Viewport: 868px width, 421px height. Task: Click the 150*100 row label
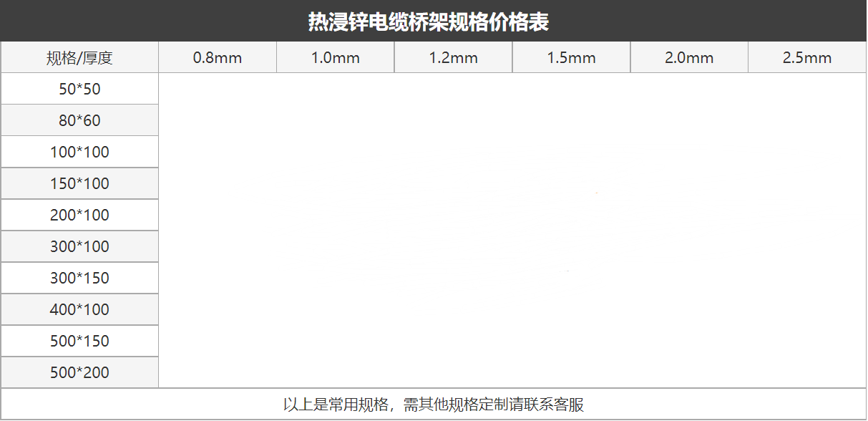79,183
